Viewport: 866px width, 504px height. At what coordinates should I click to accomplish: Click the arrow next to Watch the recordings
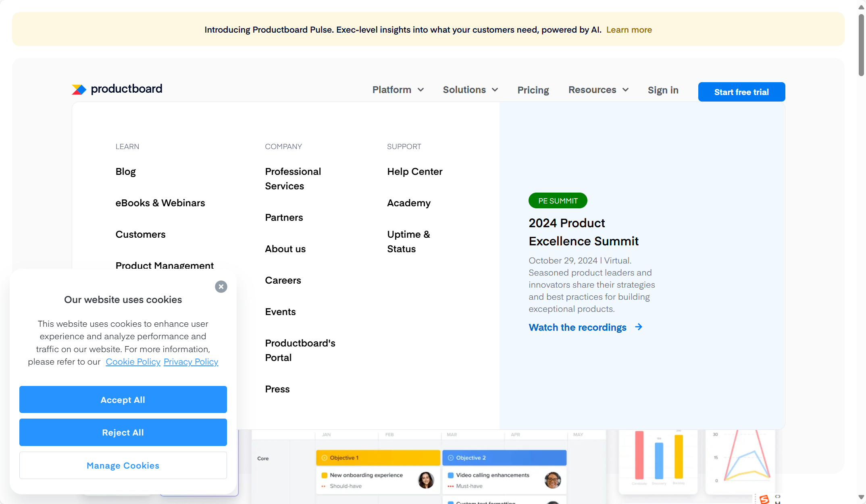coord(639,327)
